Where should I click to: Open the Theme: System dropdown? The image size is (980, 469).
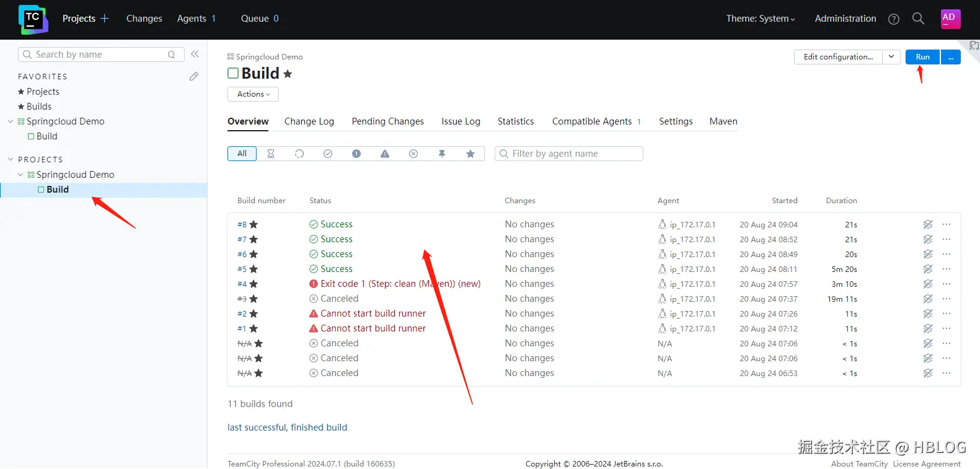(x=761, y=19)
